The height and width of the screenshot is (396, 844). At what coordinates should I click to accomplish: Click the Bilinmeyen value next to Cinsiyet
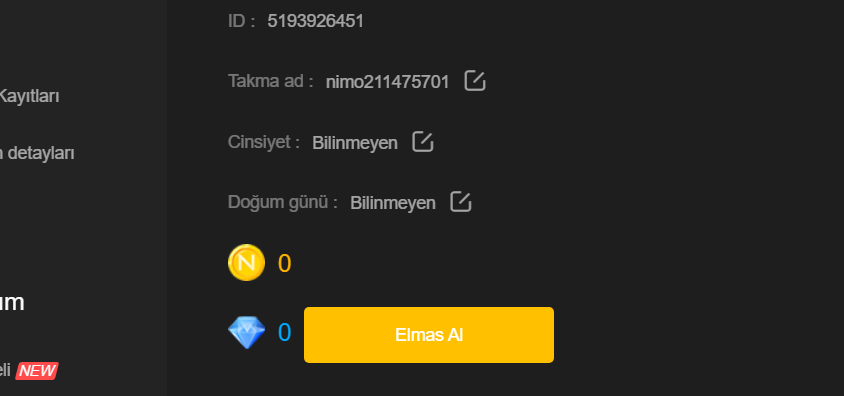[355, 143]
